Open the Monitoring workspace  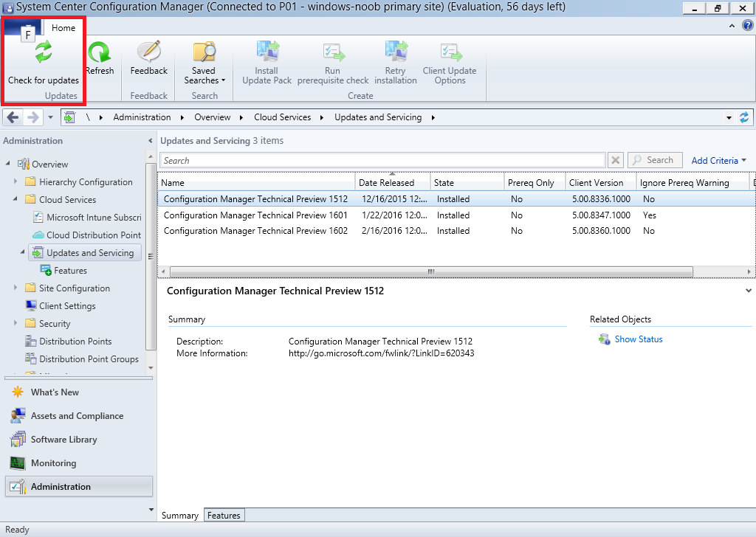tap(79, 462)
